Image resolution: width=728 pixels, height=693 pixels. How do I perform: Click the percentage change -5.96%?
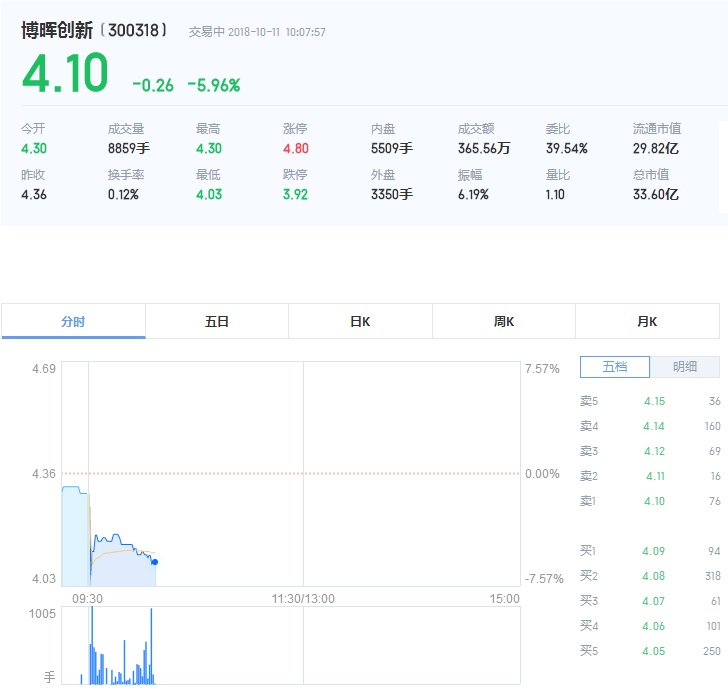(214, 85)
